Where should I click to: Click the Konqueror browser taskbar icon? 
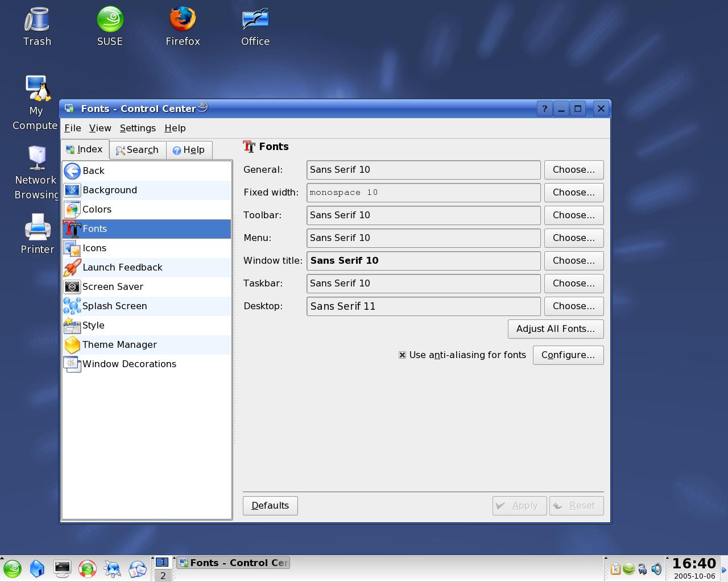[112, 568]
